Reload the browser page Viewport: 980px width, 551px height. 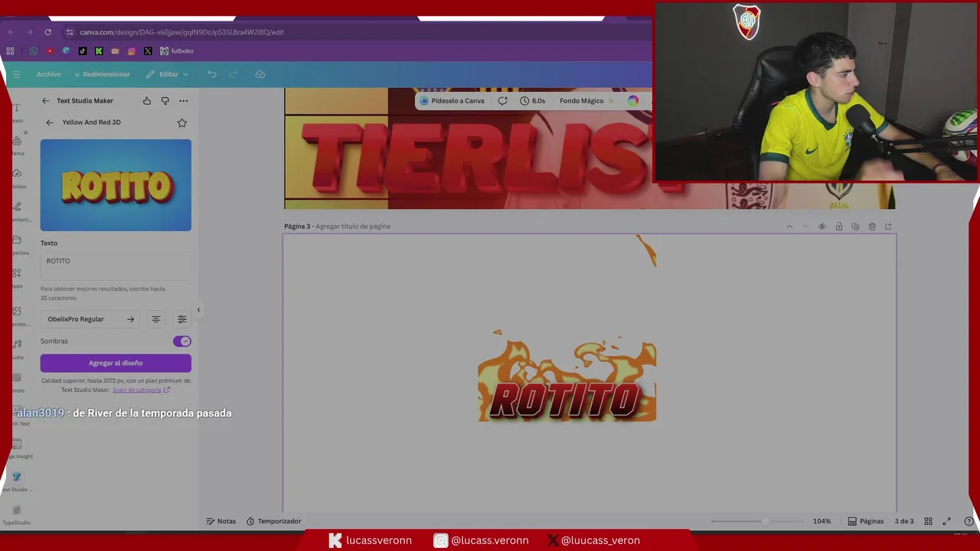pyautogui.click(x=47, y=32)
